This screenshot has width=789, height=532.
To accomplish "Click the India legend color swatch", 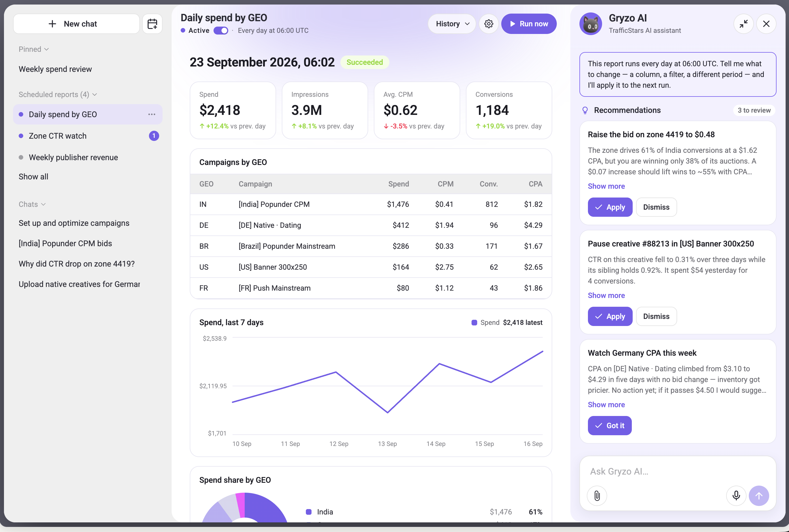I will [309, 512].
